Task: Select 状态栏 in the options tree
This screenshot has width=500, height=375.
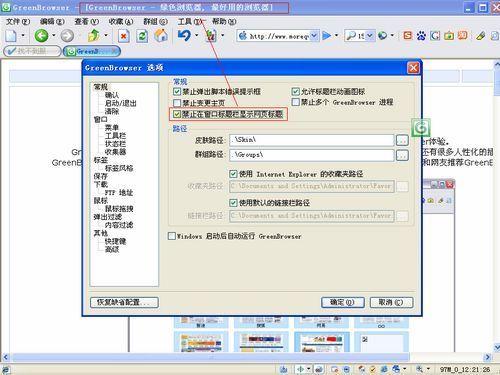Action: point(115,144)
